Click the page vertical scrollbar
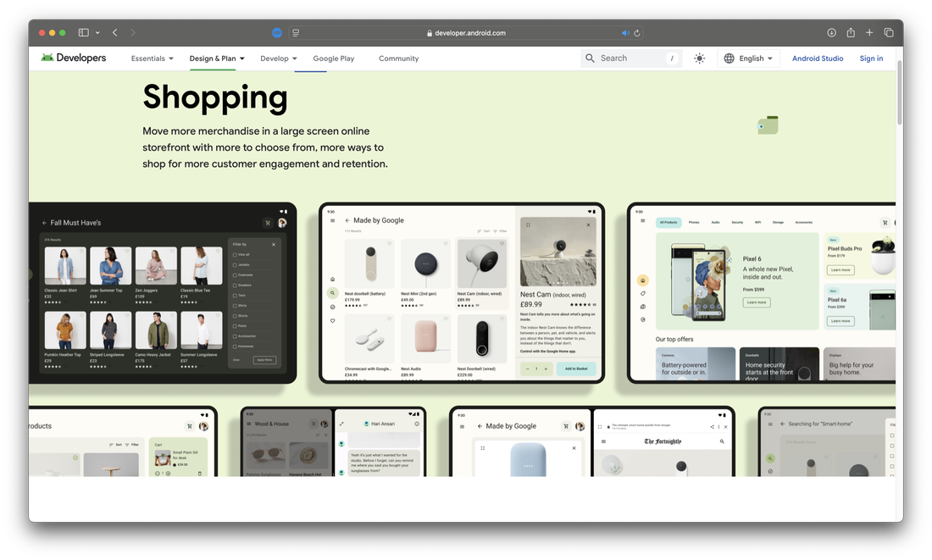This screenshot has height=560, width=932. tap(899, 92)
